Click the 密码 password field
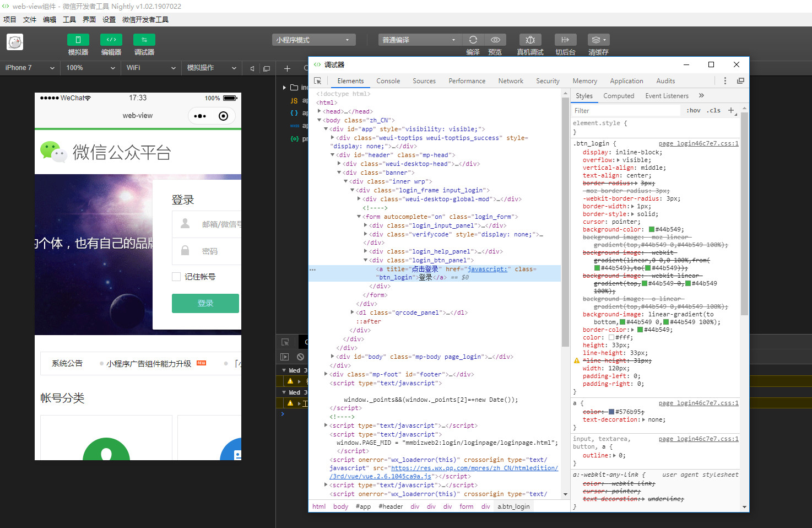This screenshot has width=812, height=528. pos(207,251)
